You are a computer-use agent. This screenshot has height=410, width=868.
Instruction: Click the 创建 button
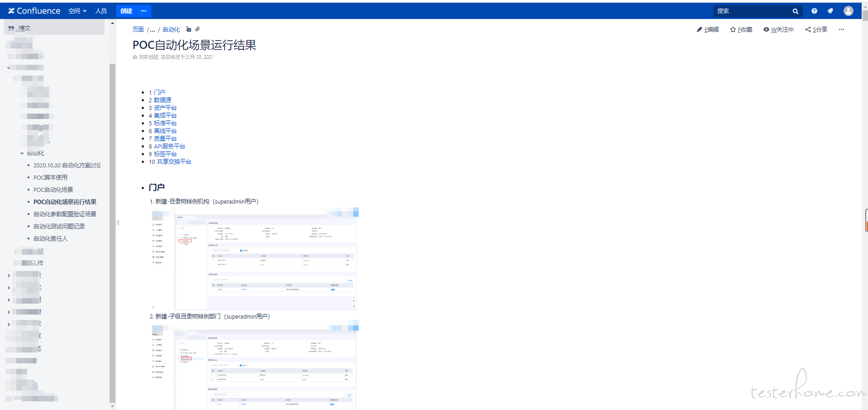point(126,11)
